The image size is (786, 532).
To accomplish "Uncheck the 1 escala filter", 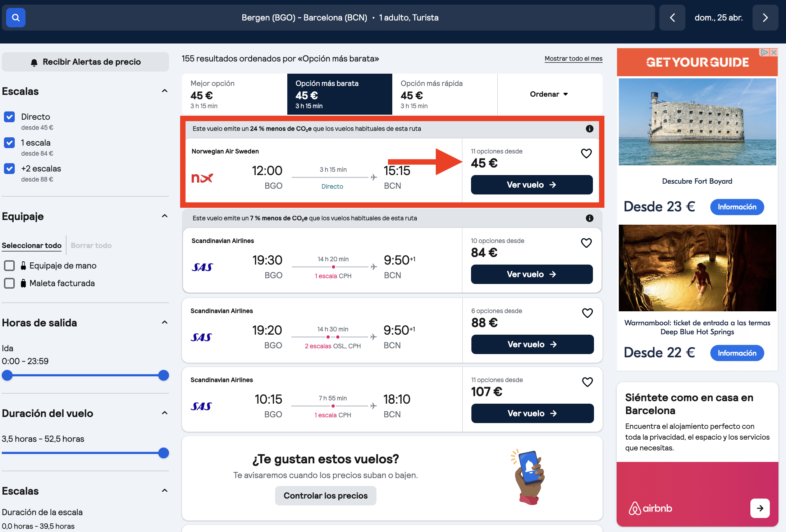I will (x=9, y=143).
